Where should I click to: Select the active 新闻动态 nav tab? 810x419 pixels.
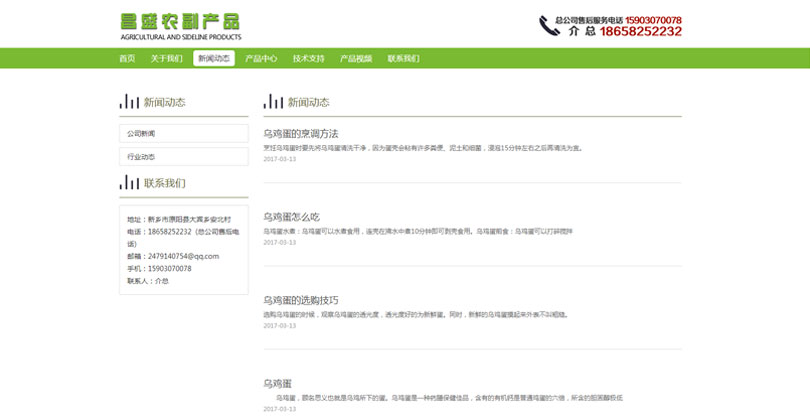214,58
